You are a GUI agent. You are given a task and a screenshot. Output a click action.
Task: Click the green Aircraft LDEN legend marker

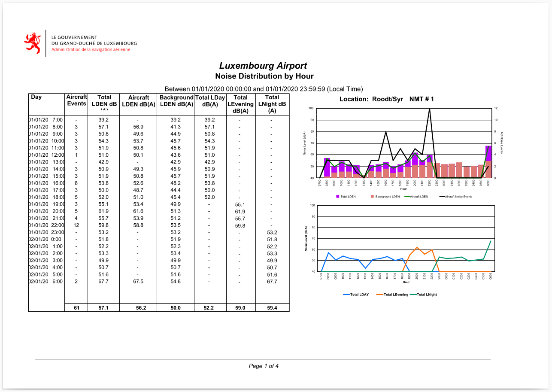[x=407, y=197]
